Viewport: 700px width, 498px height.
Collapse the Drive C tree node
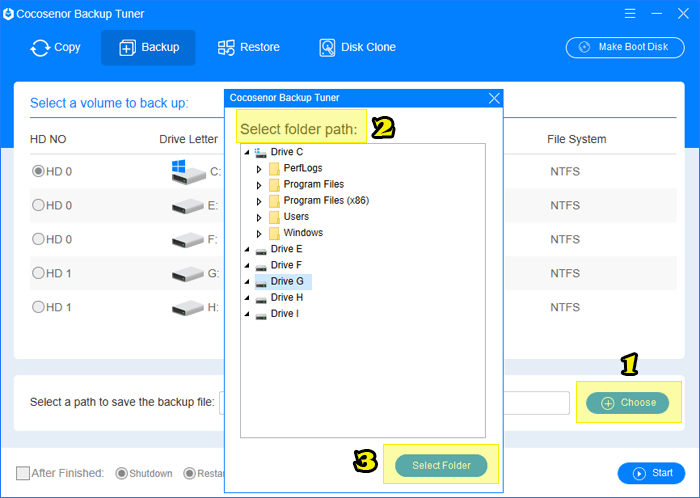(x=247, y=153)
